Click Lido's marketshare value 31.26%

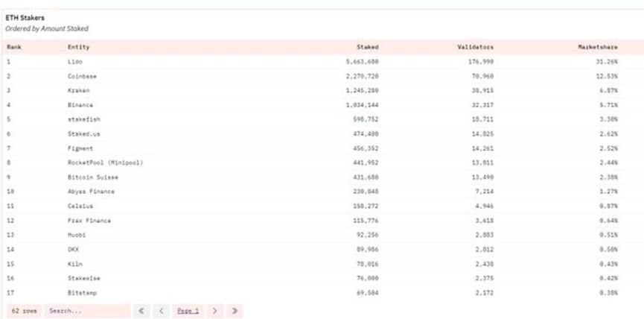pyautogui.click(x=607, y=62)
